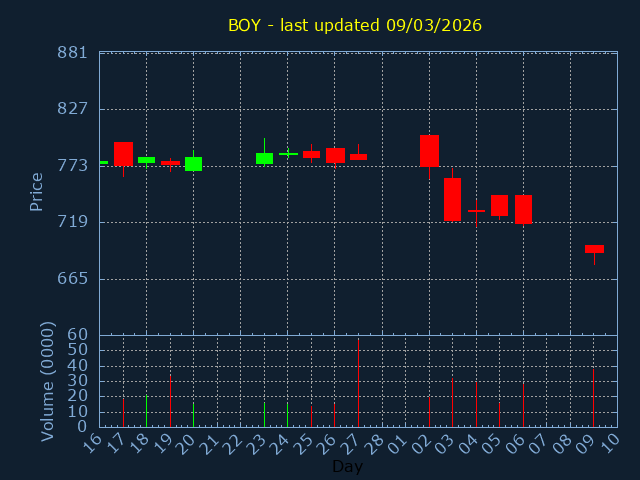Select the green volume bar on day 23
This screenshot has width=640, height=480.
pyautogui.click(x=264, y=415)
